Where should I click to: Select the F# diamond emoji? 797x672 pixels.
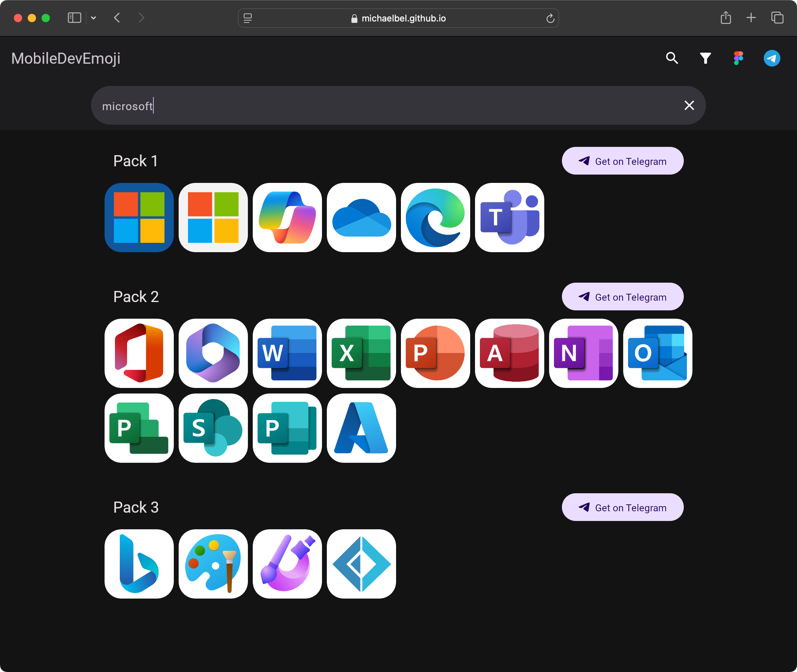(x=361, y=564)
